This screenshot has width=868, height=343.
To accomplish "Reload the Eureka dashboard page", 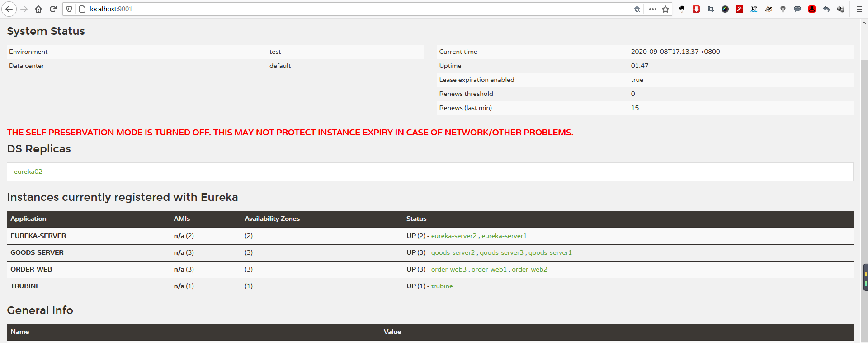I will (53, 9).
